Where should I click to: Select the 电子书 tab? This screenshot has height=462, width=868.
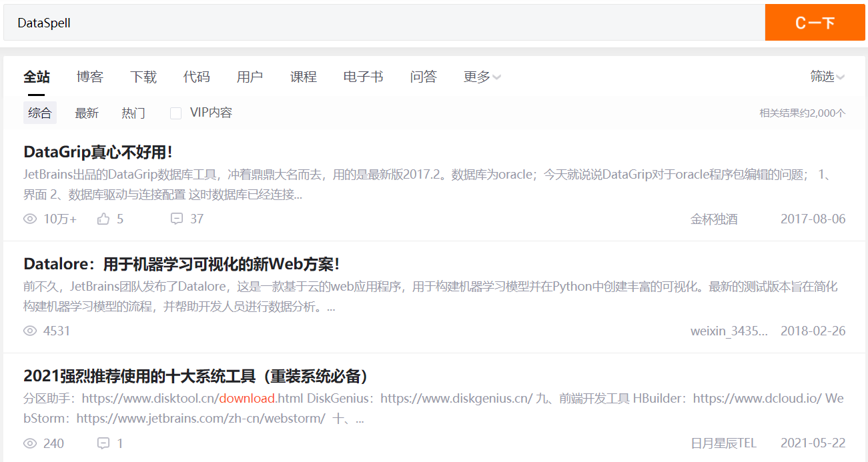coord(364,77)
